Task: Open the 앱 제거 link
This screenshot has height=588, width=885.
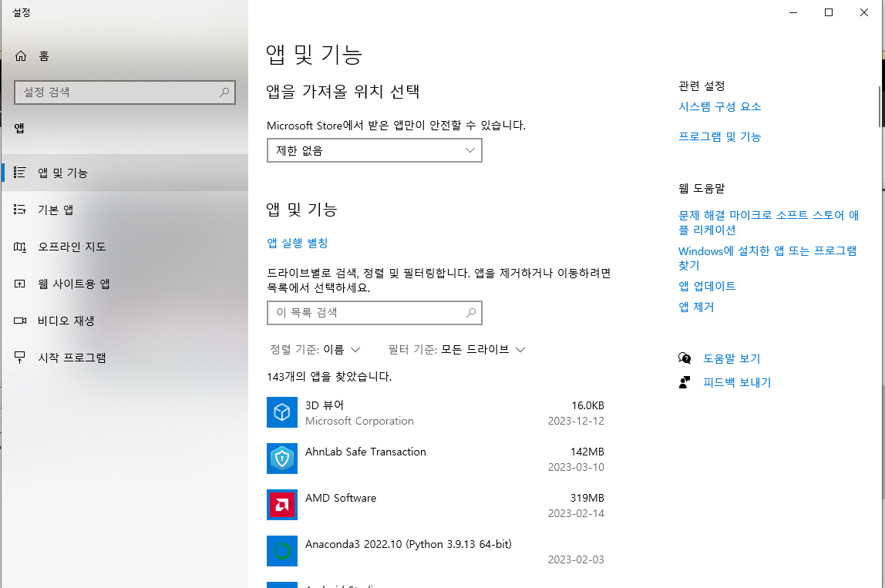Action: click(x=696, y=307)
